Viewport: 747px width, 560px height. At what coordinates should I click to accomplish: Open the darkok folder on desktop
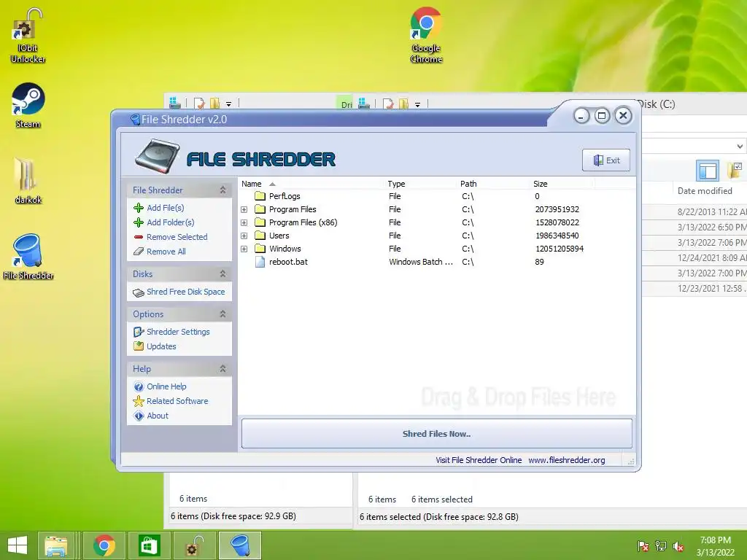(28, 181)
